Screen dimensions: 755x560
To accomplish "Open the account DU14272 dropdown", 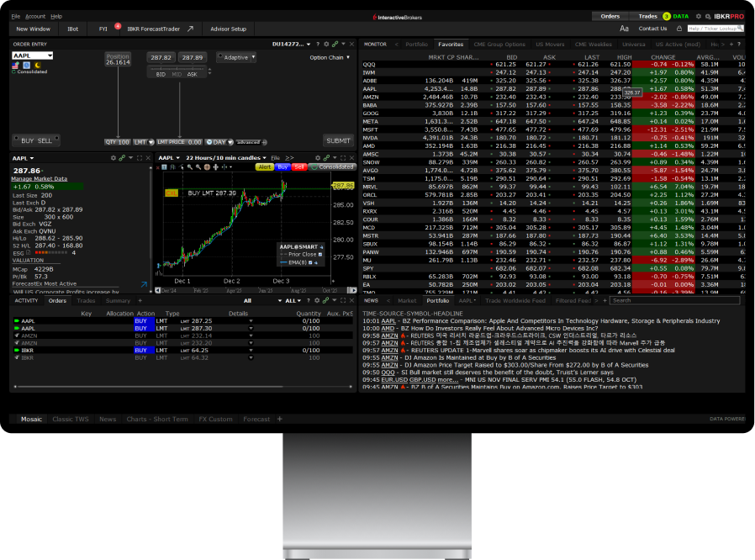I will coord(309,44).
